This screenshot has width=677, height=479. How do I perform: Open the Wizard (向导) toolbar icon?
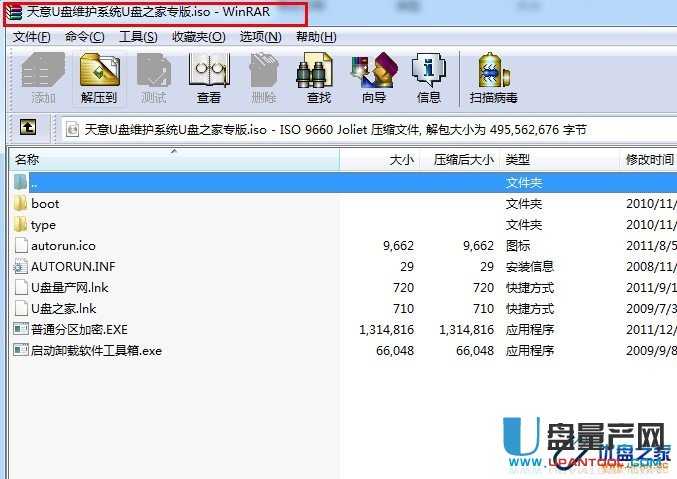[373, 77]
